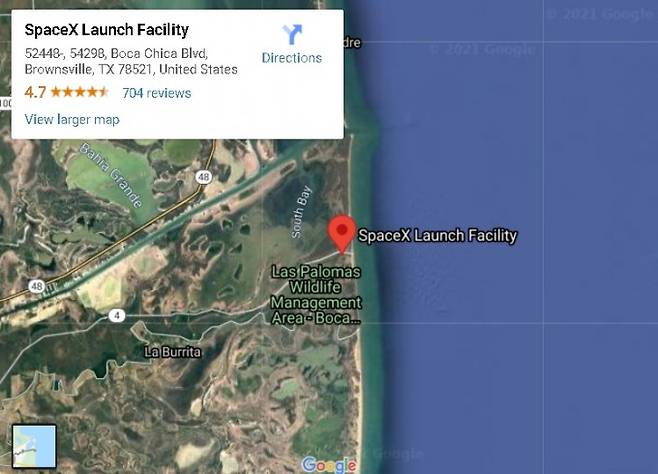The image size is (658, 474).
Task: Click the highway 48 shield at left edge
Action: tap(37, 286)
